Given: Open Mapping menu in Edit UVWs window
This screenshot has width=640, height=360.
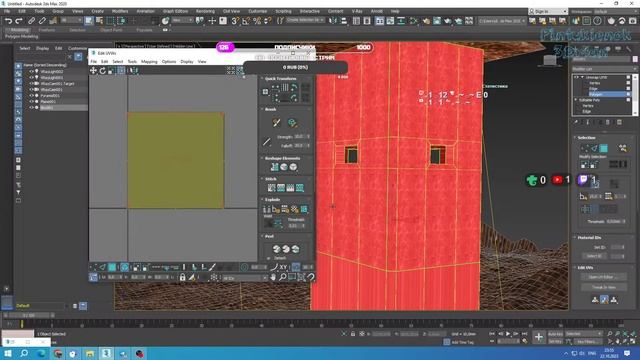Looking at the screenshot, I should coord(149,62).
